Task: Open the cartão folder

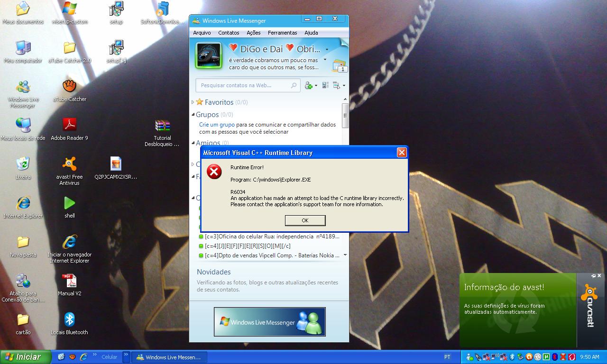Action: pyautogui.click(x=23, y=324)
